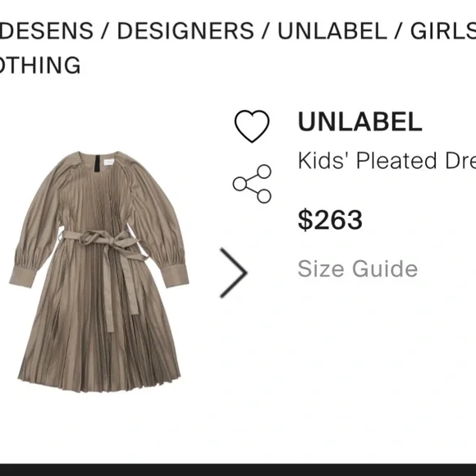Click slash separator between UNLABEL and GIRLS
Viewport: 476px width, 476px height.
point(399,30)
